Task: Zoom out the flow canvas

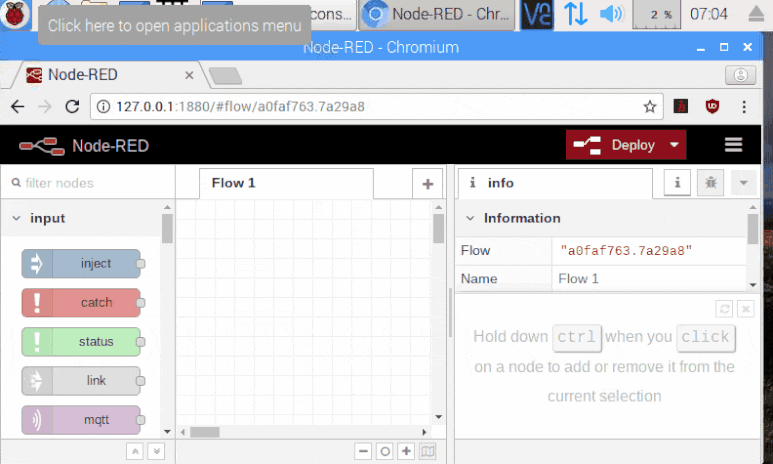Action: [x=363, y=452]
